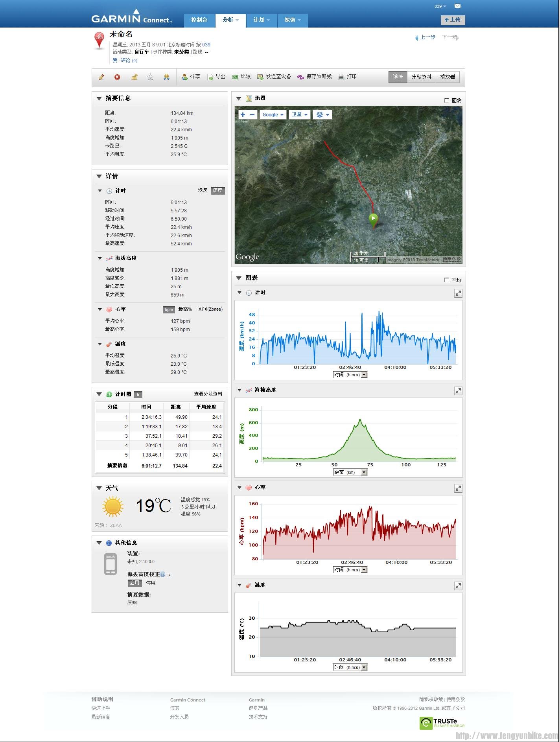This screenshot has height=742, width=560.
Task: Open the 隐私权政策 privacy policy link
Action: (431, 699)
